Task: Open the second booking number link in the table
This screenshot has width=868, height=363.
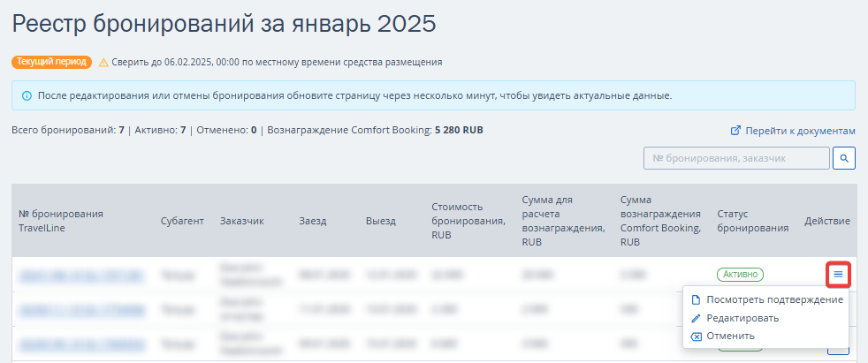Action: tap(80, 309)
